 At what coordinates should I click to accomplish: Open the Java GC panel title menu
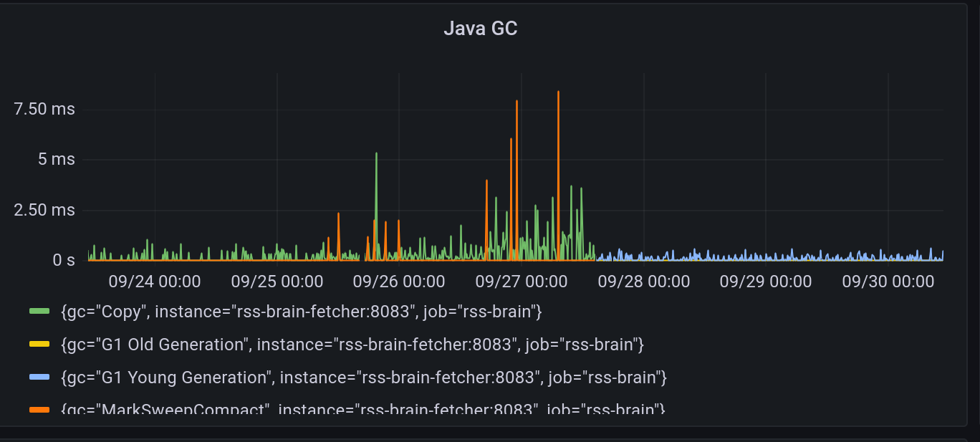click(x=480, y=29)
